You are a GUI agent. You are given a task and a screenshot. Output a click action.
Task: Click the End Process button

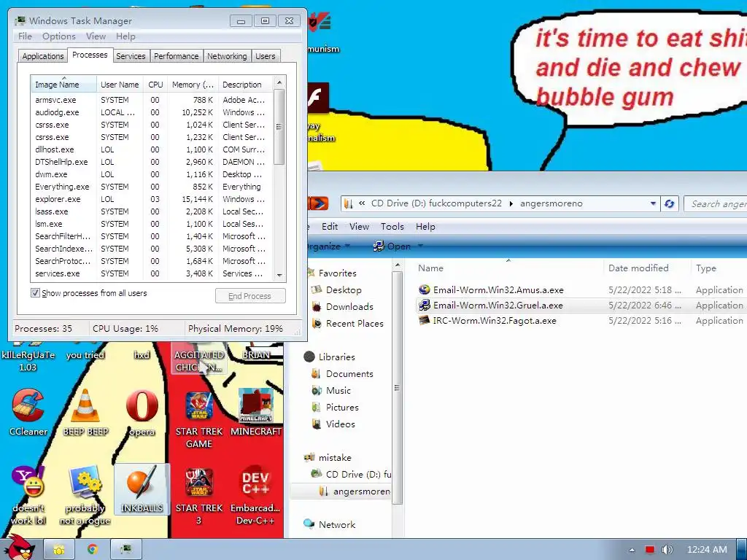tap(250, 296)
